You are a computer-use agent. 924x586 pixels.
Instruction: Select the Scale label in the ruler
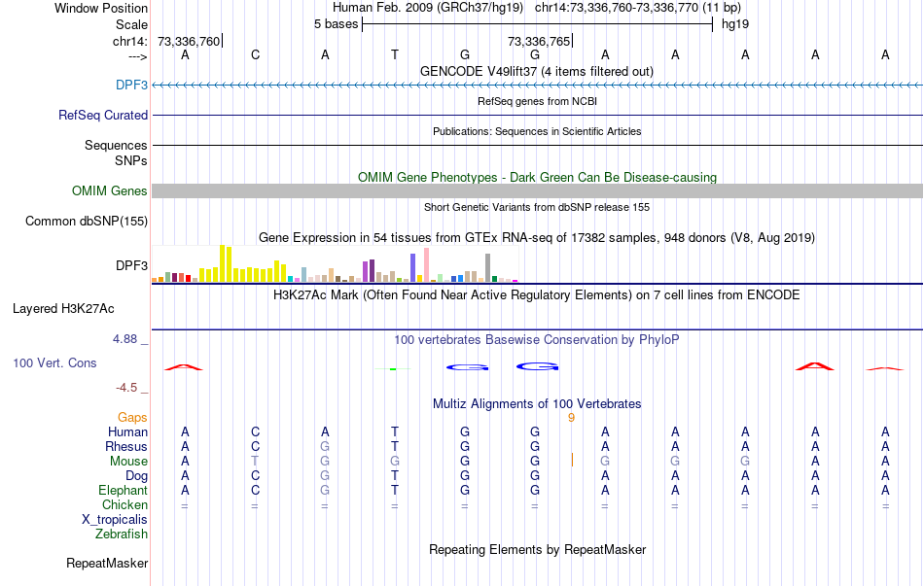pos(131,24)
